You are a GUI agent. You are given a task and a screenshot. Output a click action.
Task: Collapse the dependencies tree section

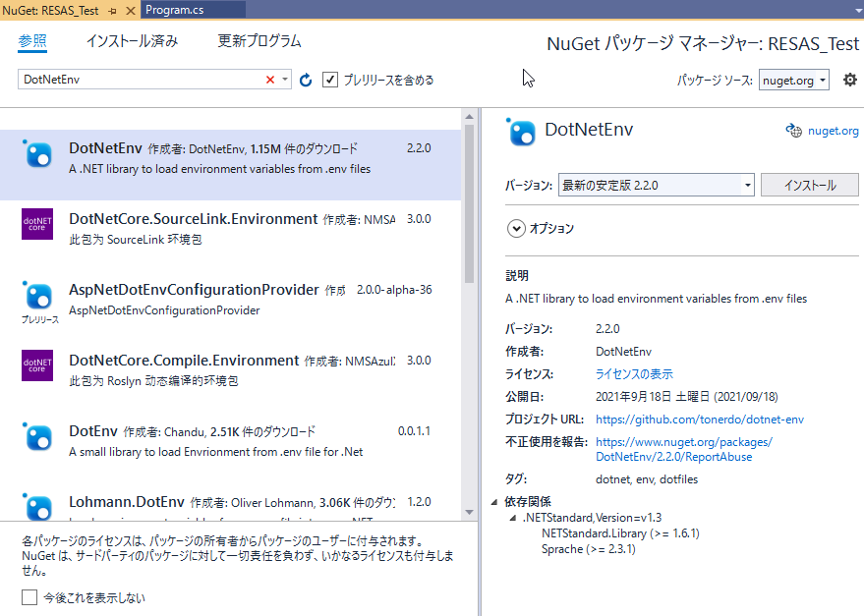coord(494,502)
